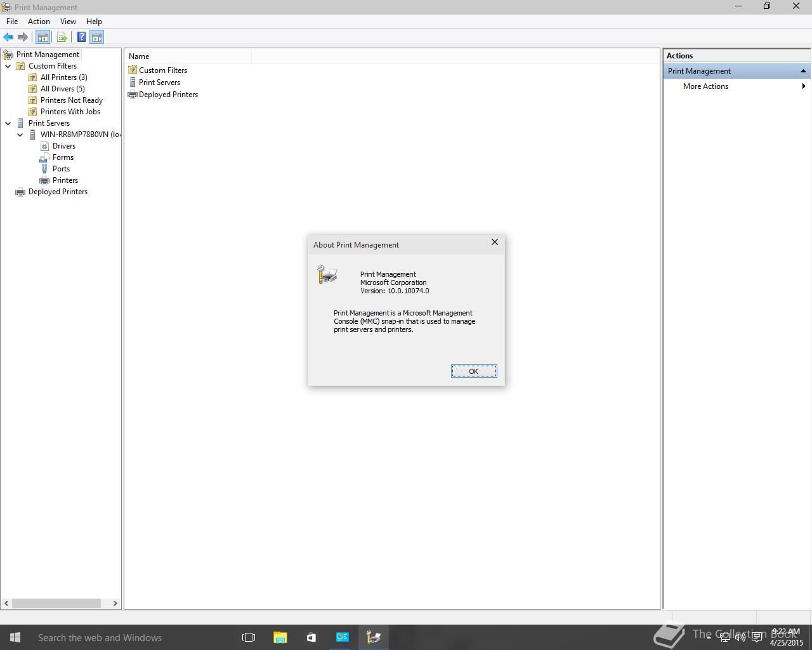Open Task View from the taskbar

(x=249, y=637)
